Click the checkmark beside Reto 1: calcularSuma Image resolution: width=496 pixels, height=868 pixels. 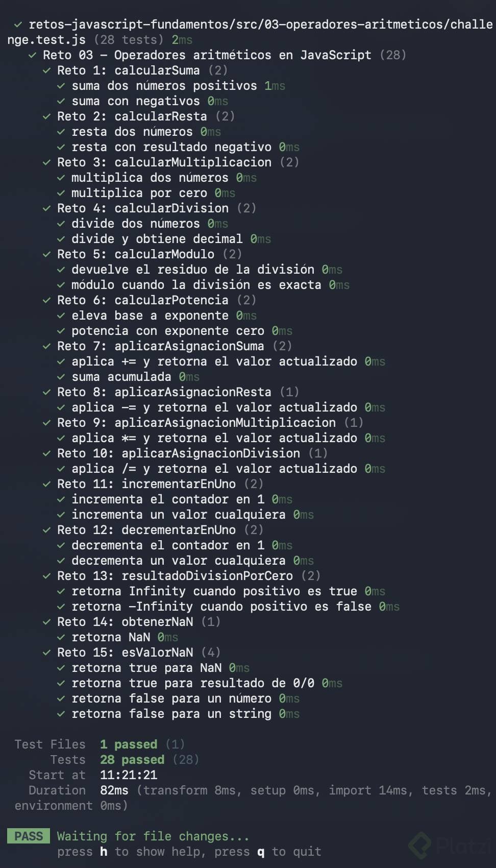[x=46, y=70]
